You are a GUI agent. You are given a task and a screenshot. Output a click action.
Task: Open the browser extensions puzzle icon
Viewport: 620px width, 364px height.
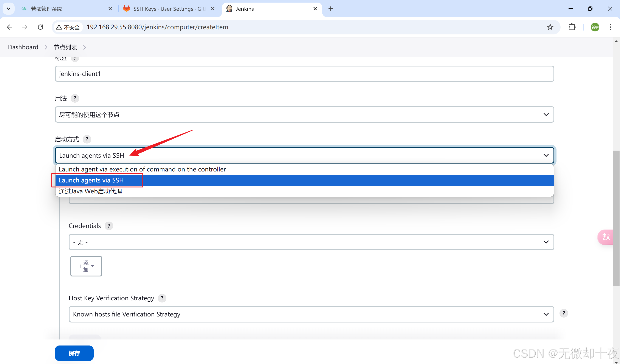572,27
